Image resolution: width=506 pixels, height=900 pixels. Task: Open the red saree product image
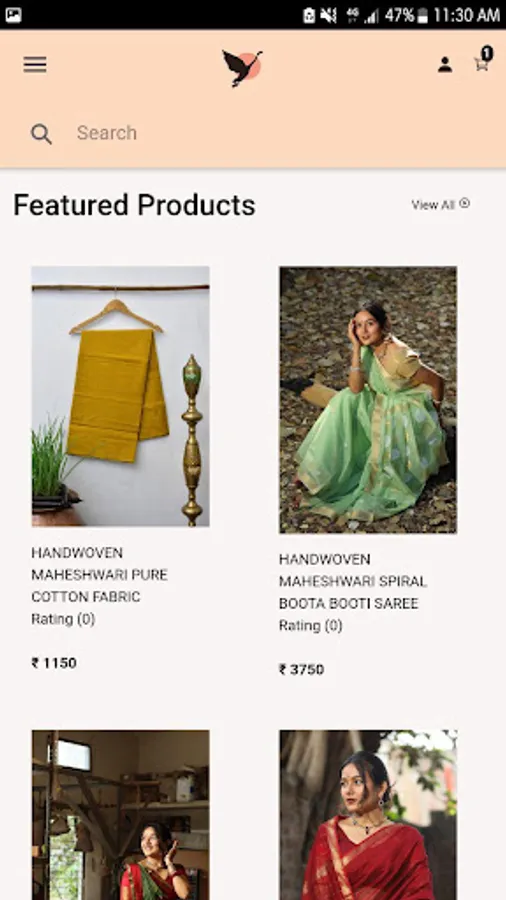[x=368, y=815]
